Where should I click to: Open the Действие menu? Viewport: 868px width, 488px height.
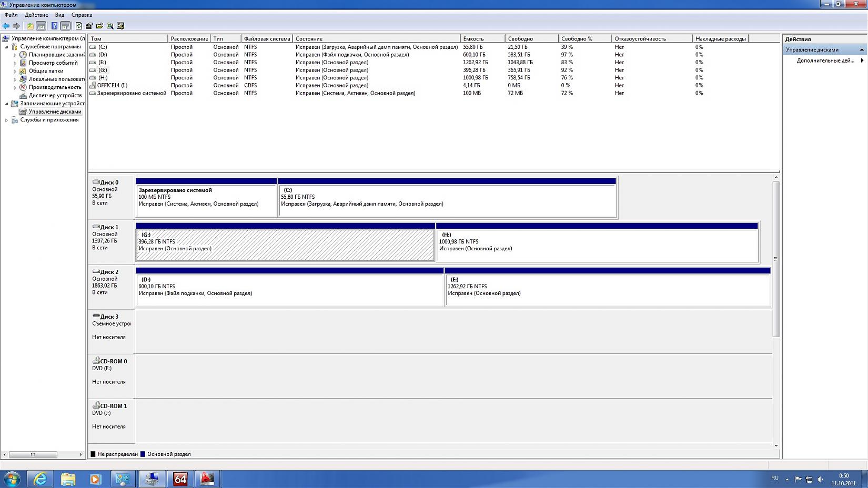(x=36, y=15)
